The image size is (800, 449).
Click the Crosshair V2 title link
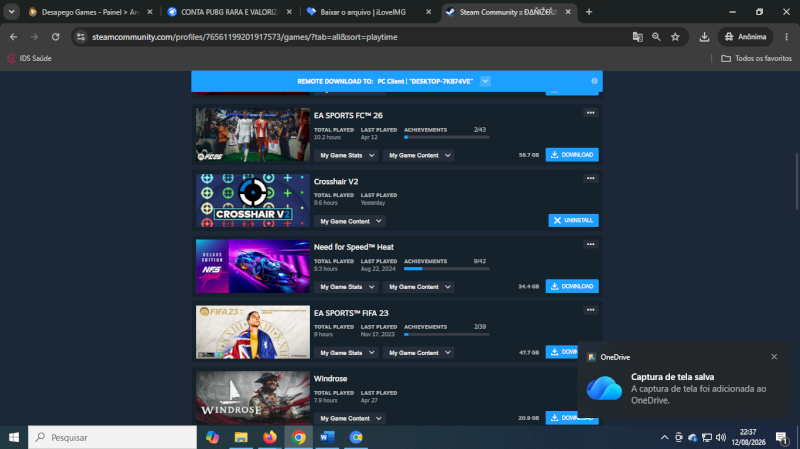pos(336,181)
